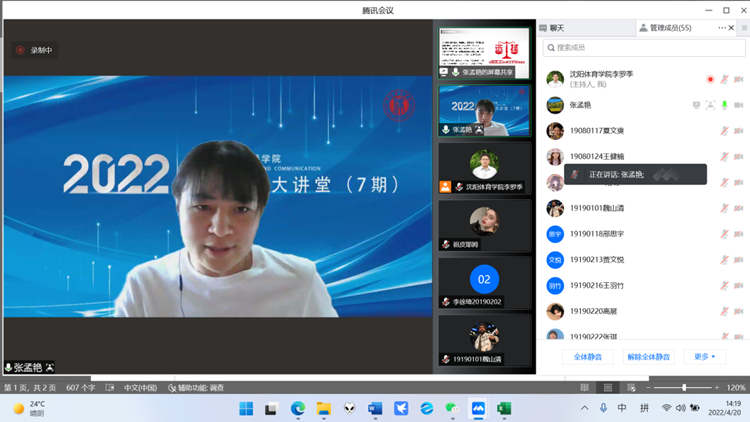Screen dimensions: 750x422
Task: Click the 中文(中国) language indicator
Action: [140, 388]
